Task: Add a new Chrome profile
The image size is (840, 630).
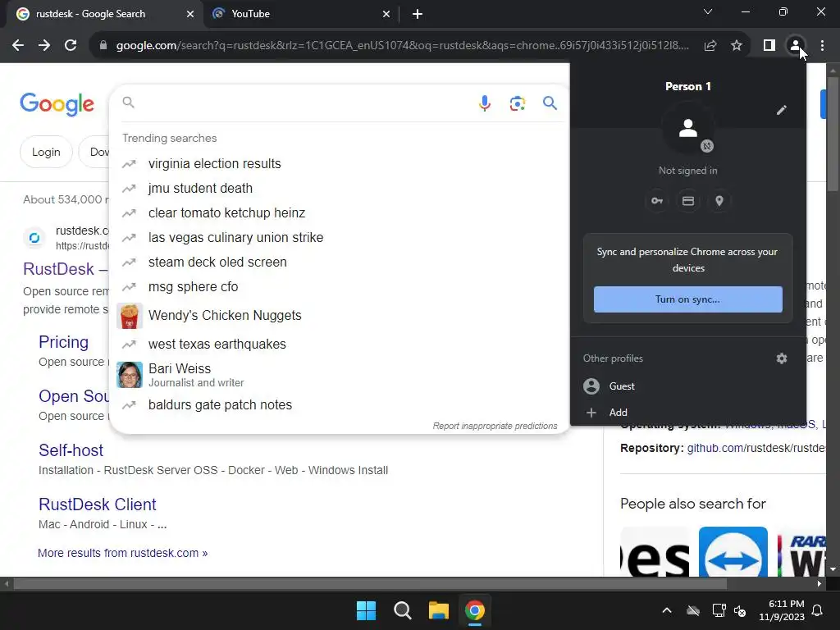Action: pyautogui.click(x=688, y=412)
